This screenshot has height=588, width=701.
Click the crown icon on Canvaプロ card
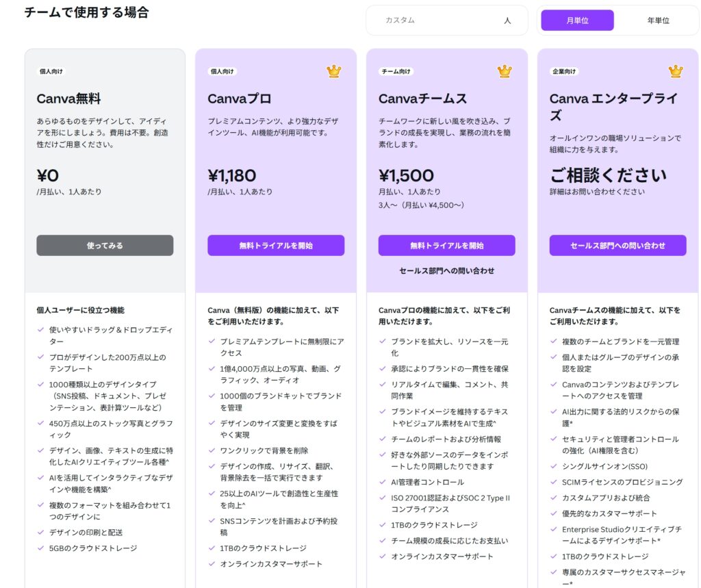pos(333,71)
